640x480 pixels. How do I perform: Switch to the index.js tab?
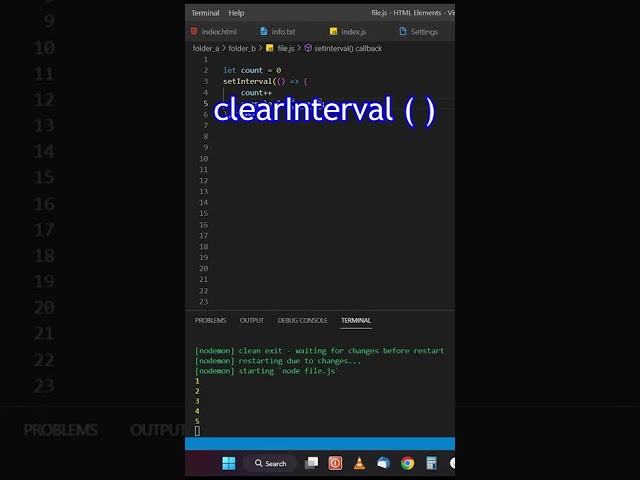(x=354, y=31)
